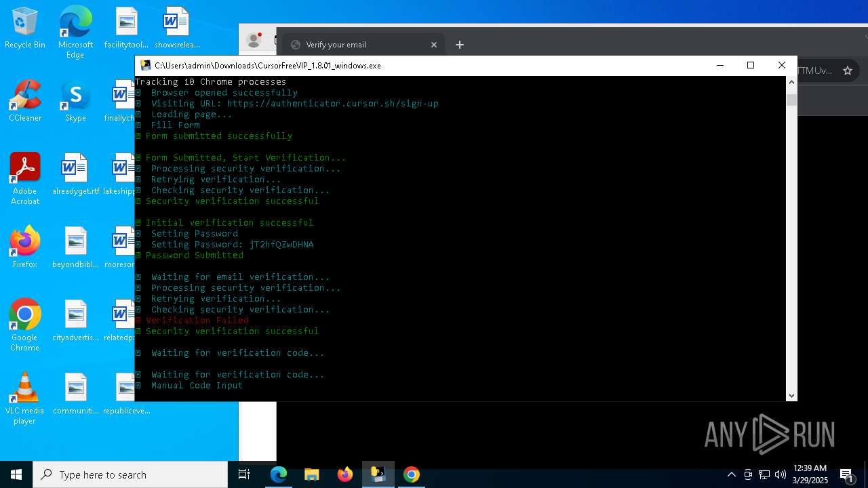Select the facilitytool image file icon
The height and width of the screenshot is (488, 868).
coord(126,28)
